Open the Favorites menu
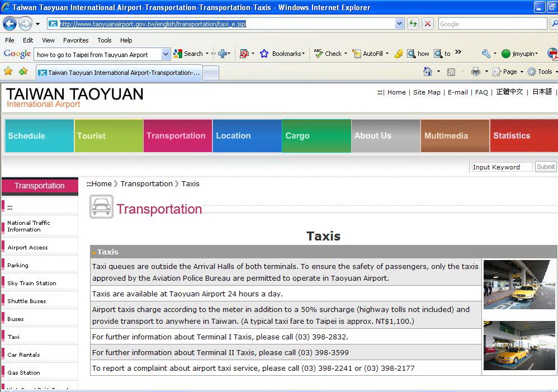 [76, 40]
